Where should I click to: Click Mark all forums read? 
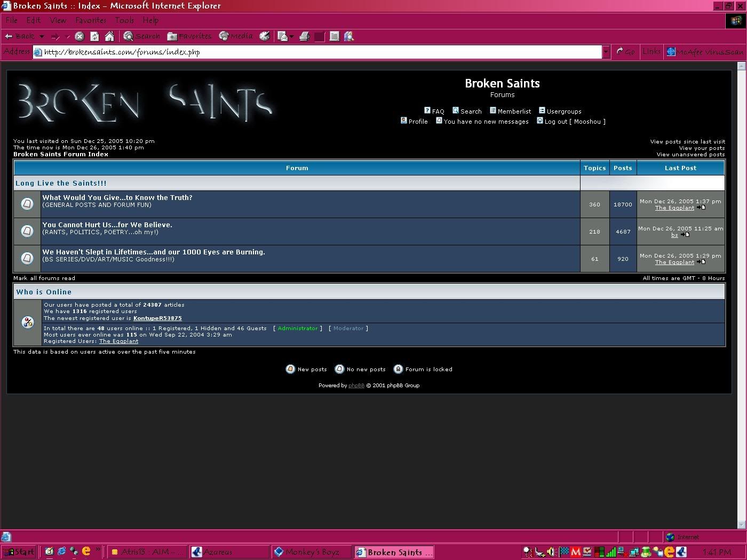pos(44,278)
